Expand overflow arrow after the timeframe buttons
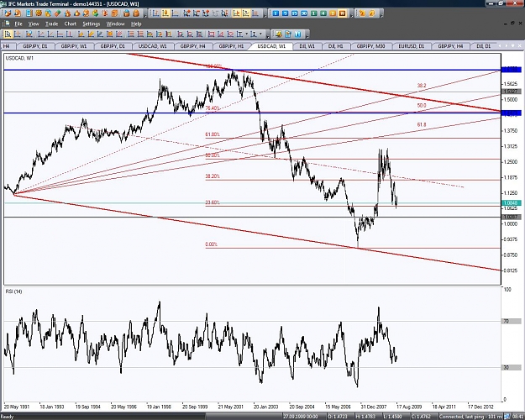This screenshot has height=420, width=525. [x=351, y=14]
